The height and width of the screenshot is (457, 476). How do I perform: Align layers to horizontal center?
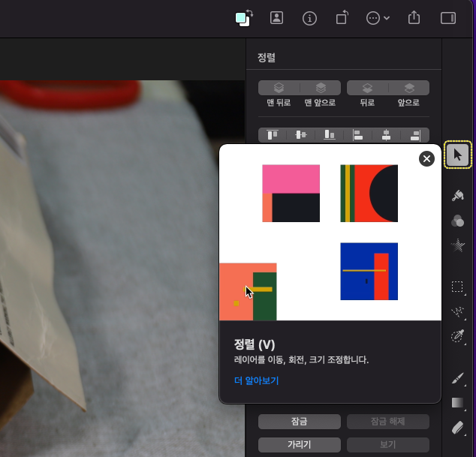[386, 135]
